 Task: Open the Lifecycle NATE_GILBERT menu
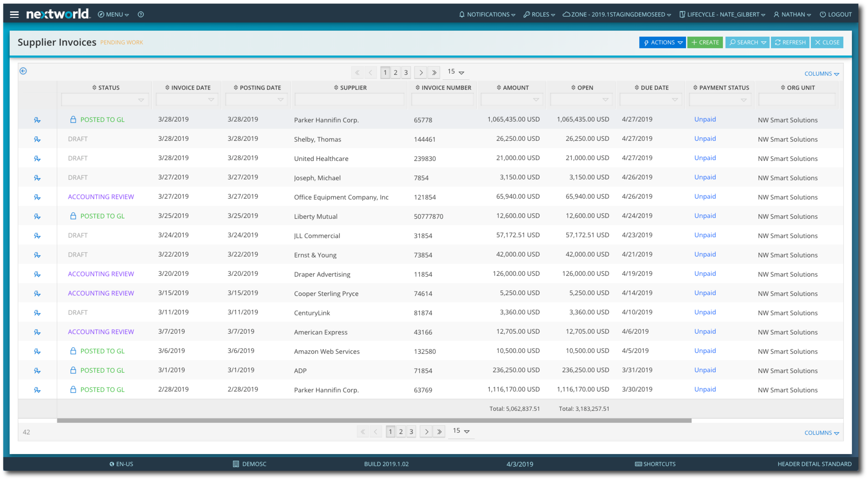click(x=722, y=14)
